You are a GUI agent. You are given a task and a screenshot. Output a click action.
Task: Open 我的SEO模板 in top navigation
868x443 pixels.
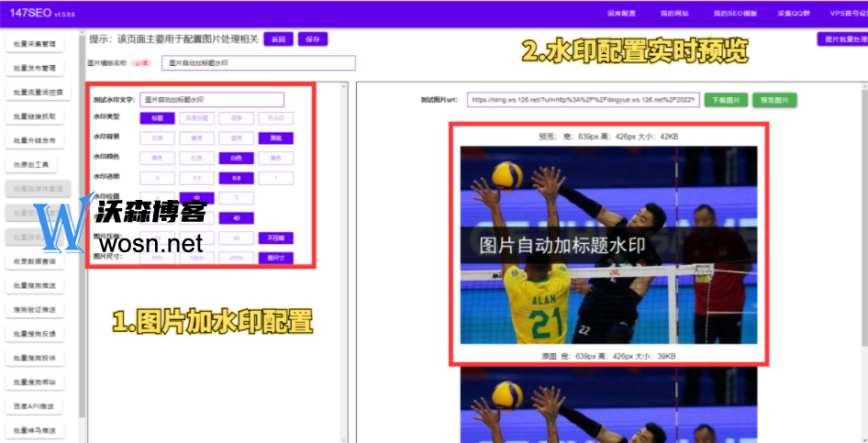click(x=735, y=15)
